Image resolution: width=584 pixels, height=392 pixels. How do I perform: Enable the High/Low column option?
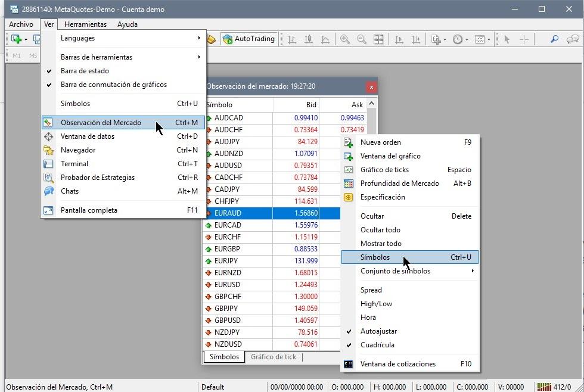(410, 304)
